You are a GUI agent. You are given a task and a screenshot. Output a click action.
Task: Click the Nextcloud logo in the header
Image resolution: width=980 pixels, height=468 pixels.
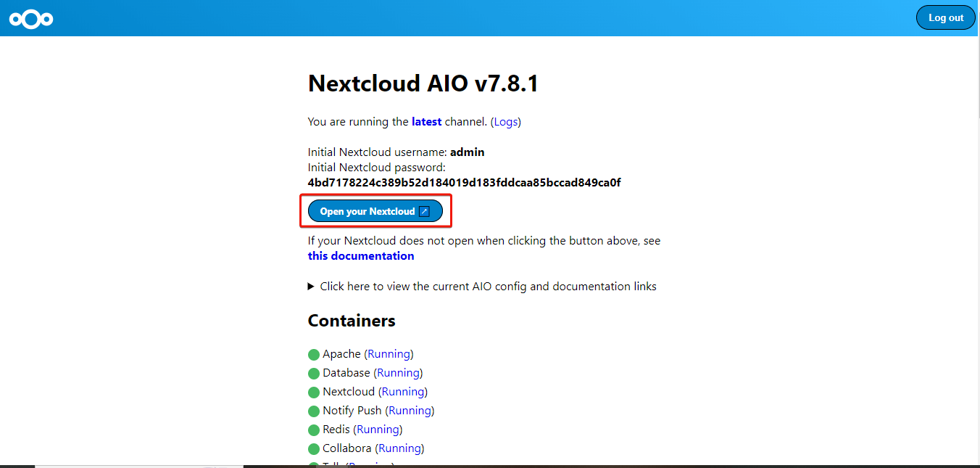pos(30,19)
